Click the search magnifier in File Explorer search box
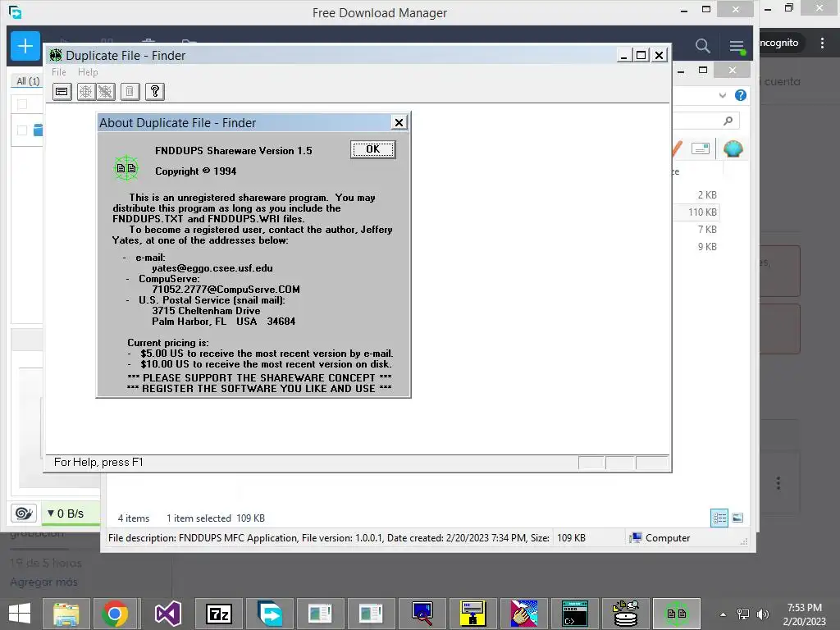Image resolution: width=840 pixels, height=630 pixels. point(728,121)
